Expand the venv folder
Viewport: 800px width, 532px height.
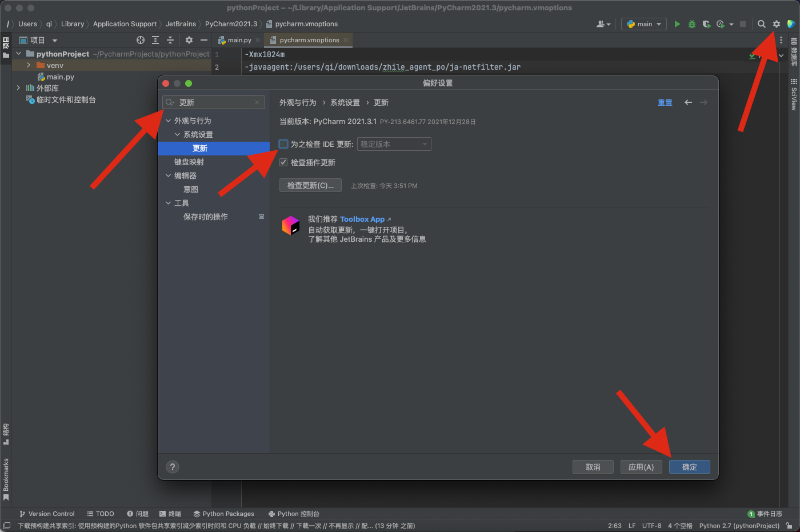(x=29, y=65)
